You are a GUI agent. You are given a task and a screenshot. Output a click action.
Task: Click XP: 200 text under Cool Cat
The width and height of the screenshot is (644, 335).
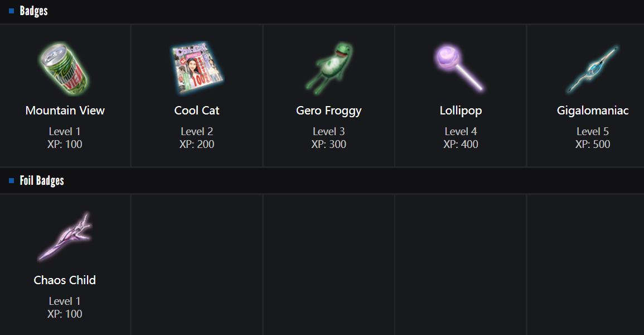tap(197, 145)
